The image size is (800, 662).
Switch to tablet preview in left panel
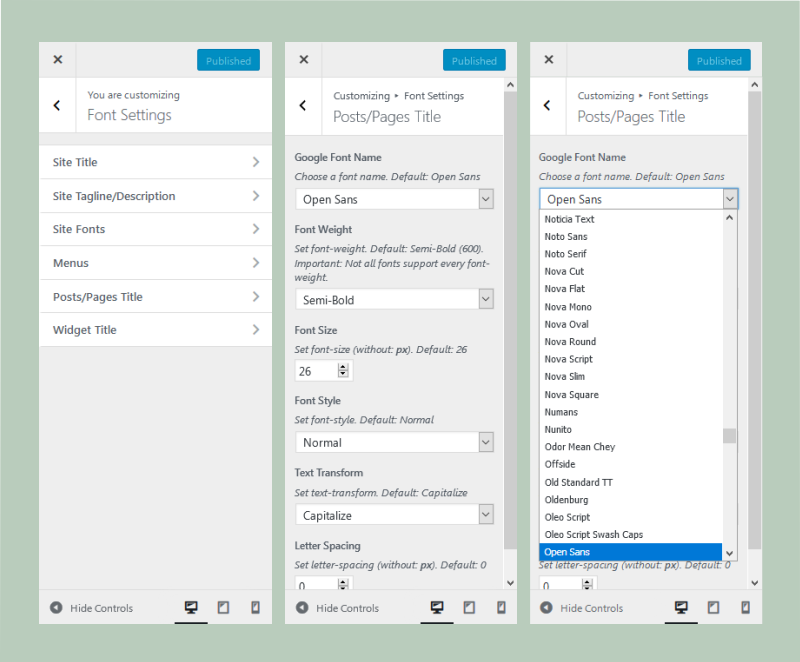pyautogui.click(x=223, y=607)
